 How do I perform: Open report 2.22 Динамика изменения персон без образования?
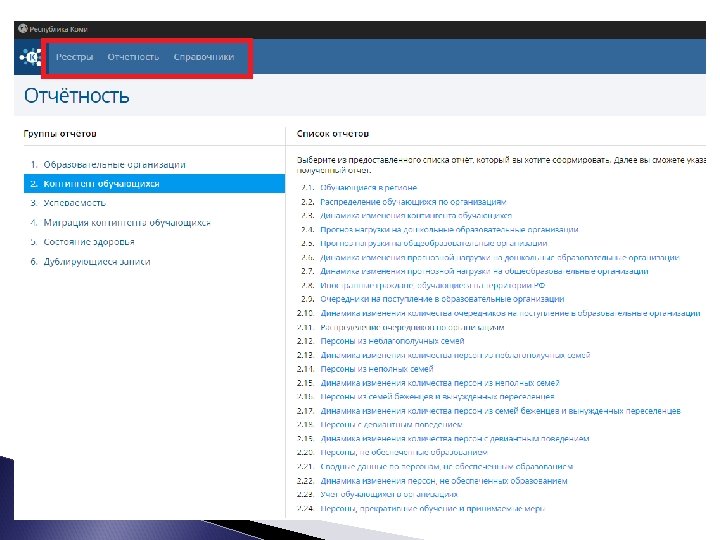pos(444,481)
